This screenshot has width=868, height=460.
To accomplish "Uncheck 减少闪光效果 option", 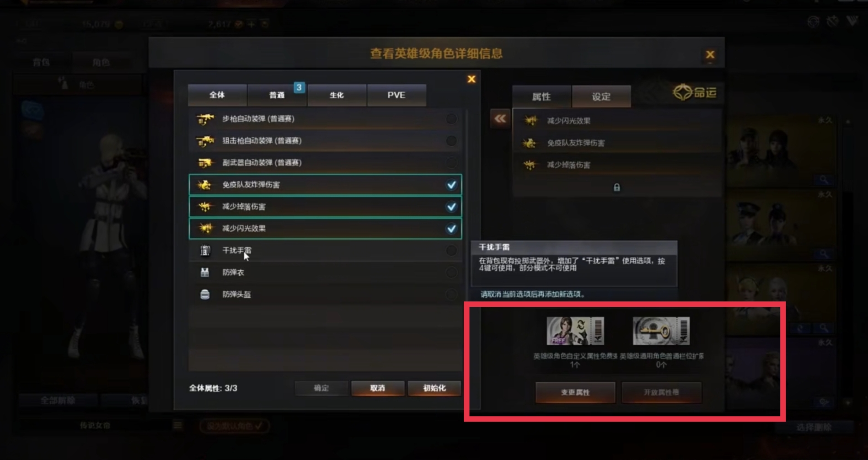I will [x=451, y=229].
